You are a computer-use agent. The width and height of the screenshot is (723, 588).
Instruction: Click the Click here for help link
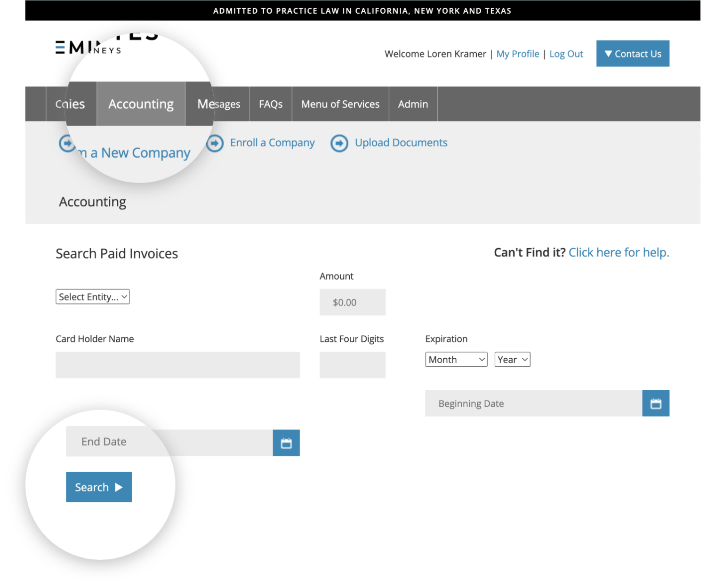tap(619, 252)
